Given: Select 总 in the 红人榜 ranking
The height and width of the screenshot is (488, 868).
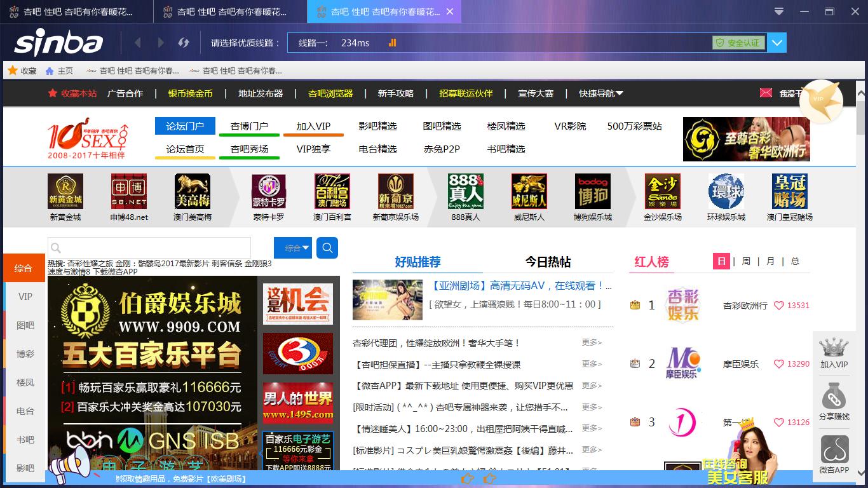Looking at the screenshot, I should [x=795, y=261].
